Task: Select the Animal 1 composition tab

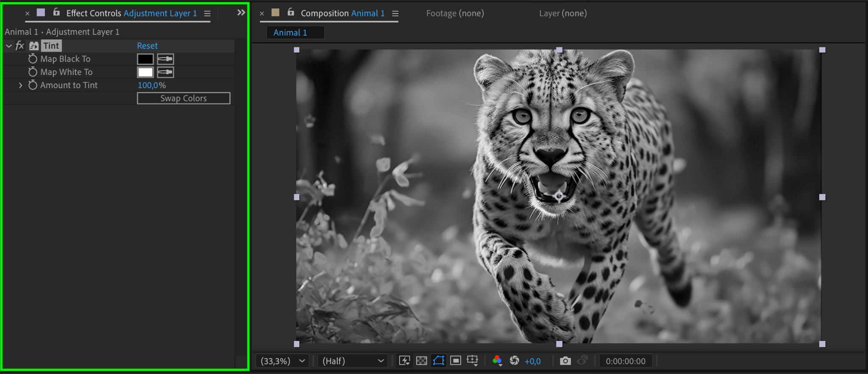Action: click(x=290, y=33)
